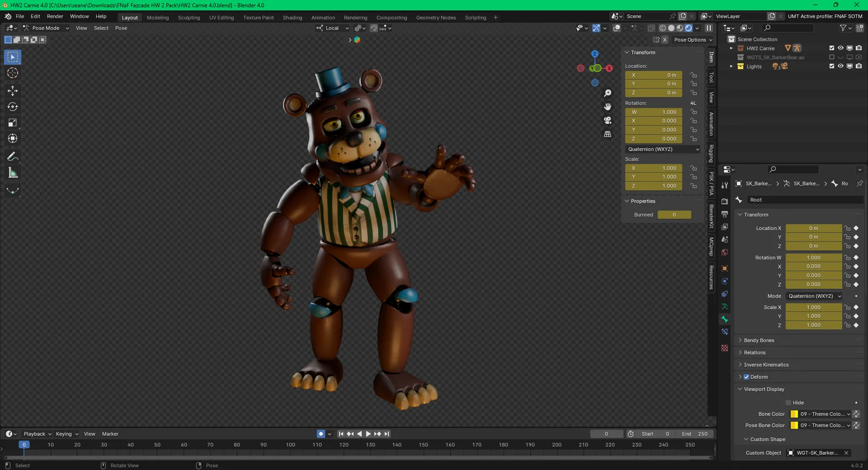This screenshot has height=470, width=868.
Task: Open the Geometry Nodes workspace tab
Action: (x=436, y=17)
